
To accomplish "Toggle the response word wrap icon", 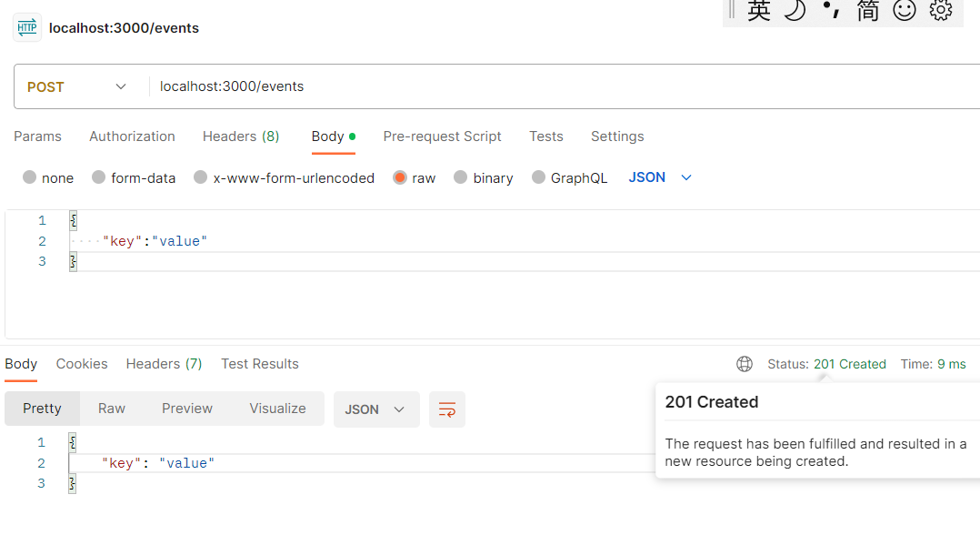I will (x=446, y=409).
